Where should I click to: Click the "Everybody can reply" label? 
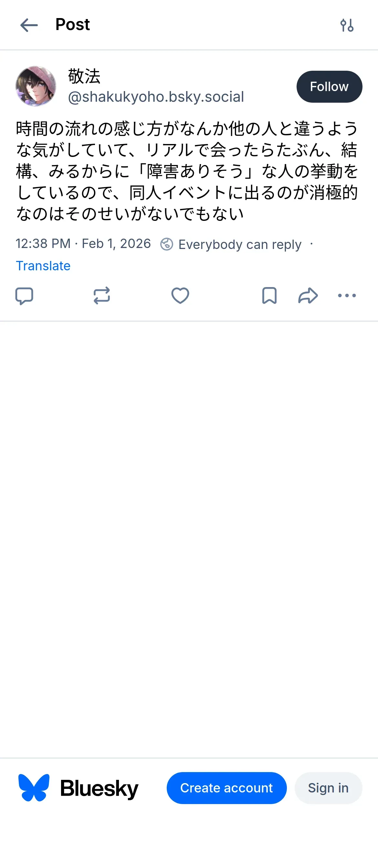tap(240, 244)
